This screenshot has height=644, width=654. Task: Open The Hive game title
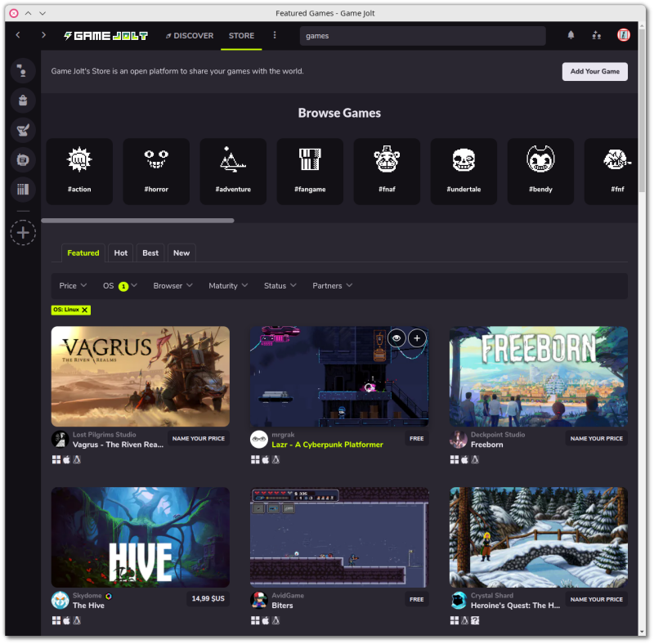(x=88, y=606)
